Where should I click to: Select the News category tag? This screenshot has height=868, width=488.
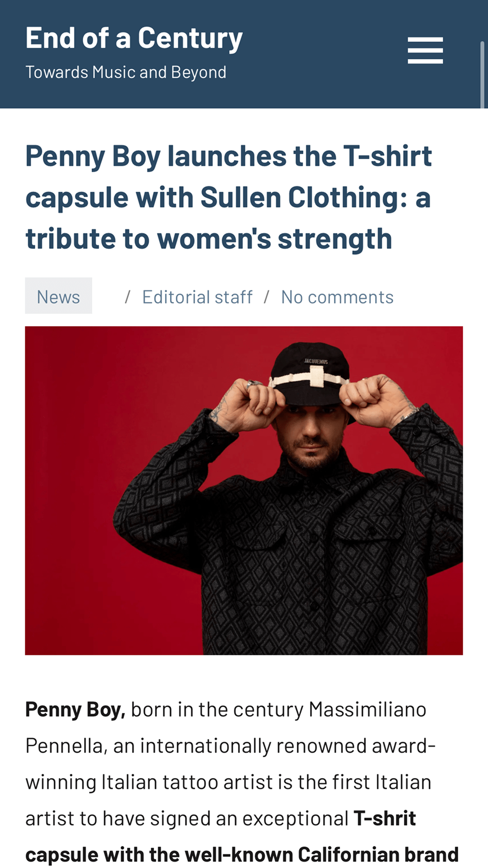[58, 296]
